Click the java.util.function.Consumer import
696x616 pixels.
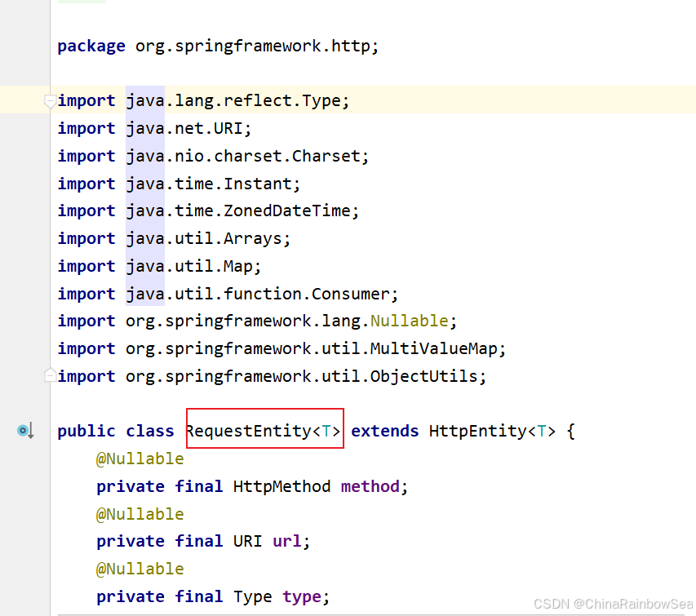228,294
